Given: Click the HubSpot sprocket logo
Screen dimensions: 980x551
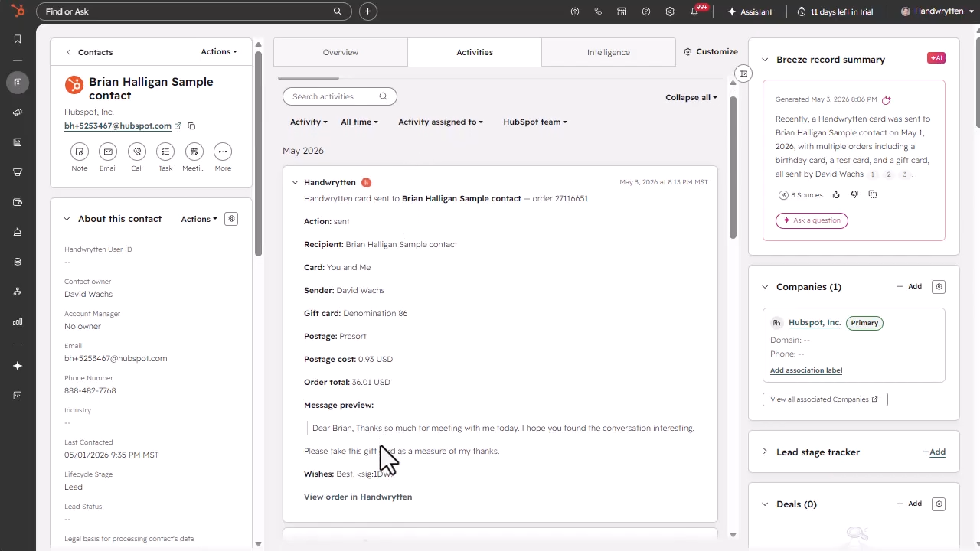Looking at the screenshot, I should tap(18, 11).
